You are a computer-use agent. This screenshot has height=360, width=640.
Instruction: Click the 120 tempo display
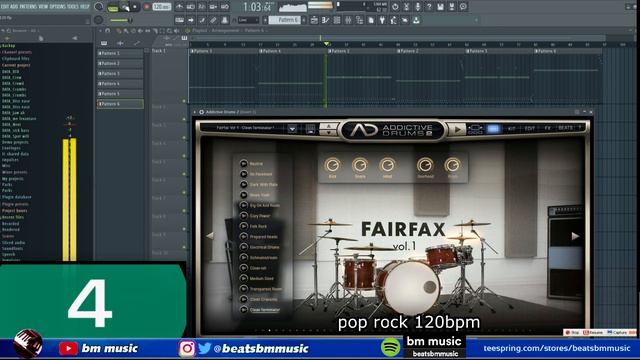click(162, 7)
